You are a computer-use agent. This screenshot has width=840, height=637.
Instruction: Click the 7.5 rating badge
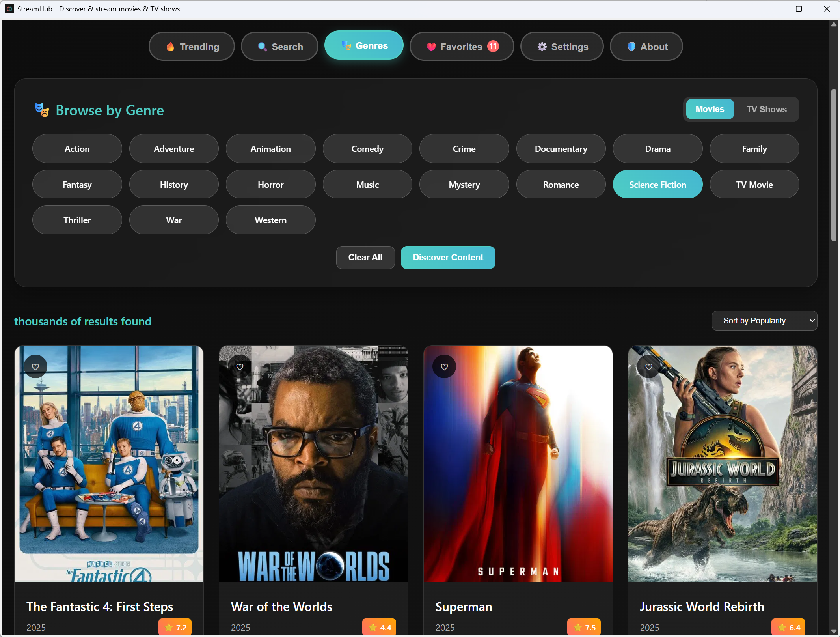coord(584,627)
